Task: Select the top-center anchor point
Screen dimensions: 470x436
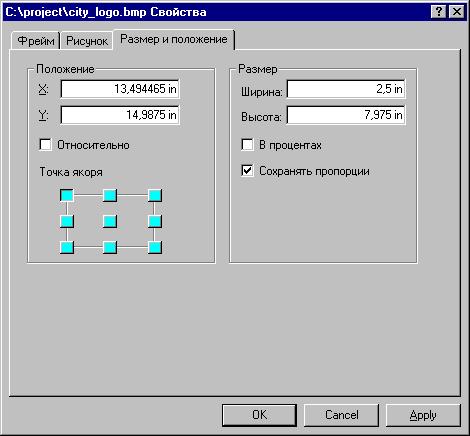Action: pos(110,195)
